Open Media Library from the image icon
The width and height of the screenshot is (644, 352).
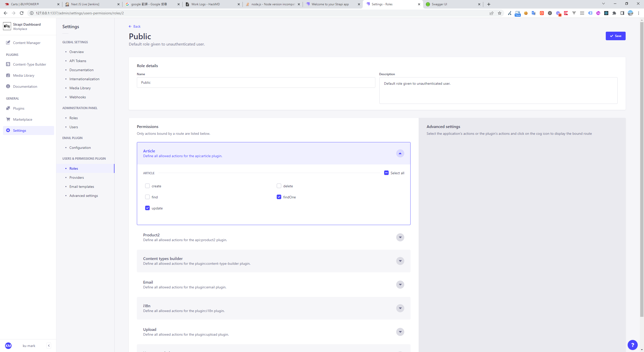click(8, 75)
